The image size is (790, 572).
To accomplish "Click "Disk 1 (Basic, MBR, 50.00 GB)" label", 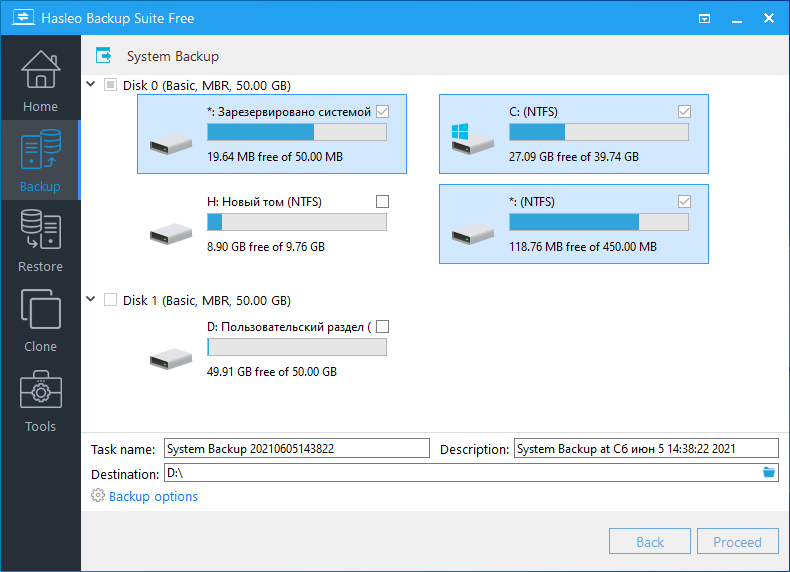I will pos(207,300).
